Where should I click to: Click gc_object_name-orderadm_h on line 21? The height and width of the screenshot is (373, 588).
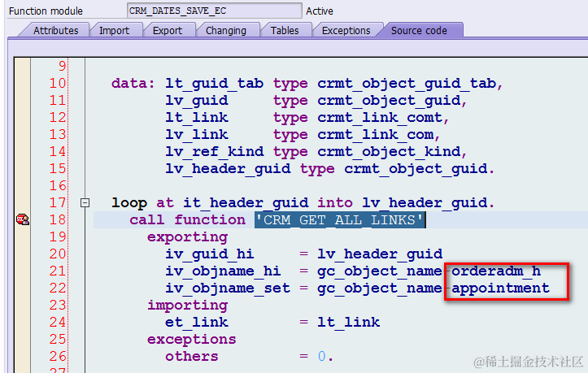(x=429, y=271)
